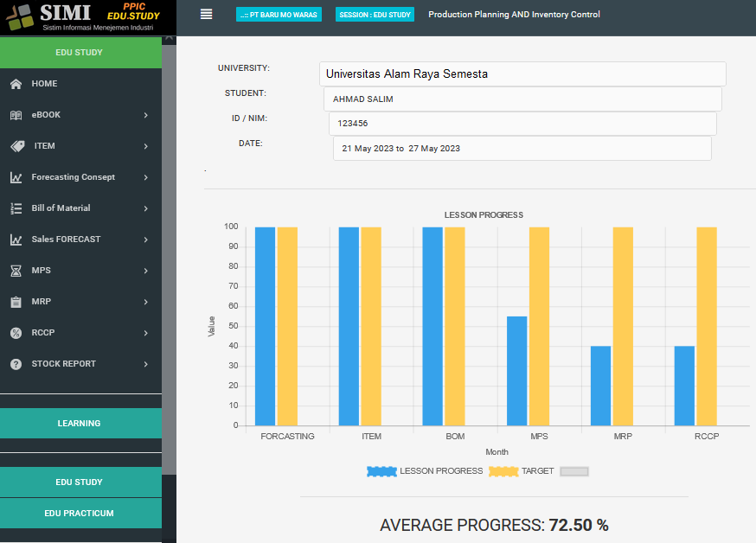Expand the Sales FORECAST submenu chevron

(x=145, y=240)
